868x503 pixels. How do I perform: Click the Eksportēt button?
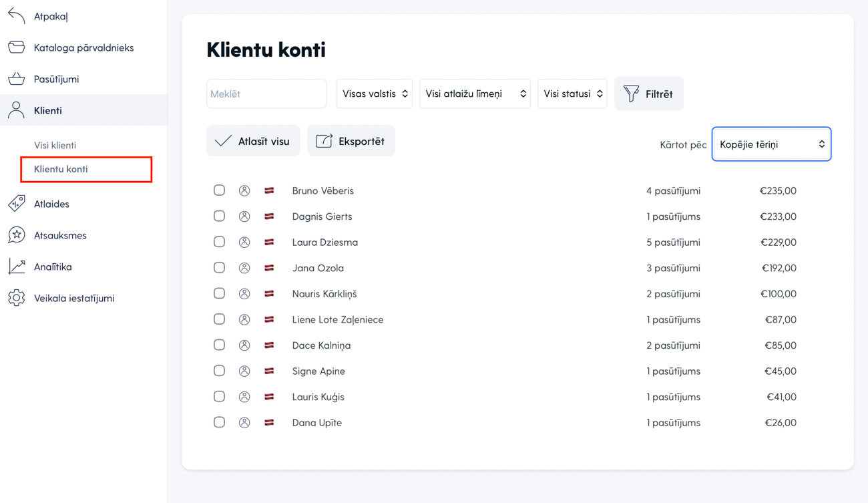(351, 141)
